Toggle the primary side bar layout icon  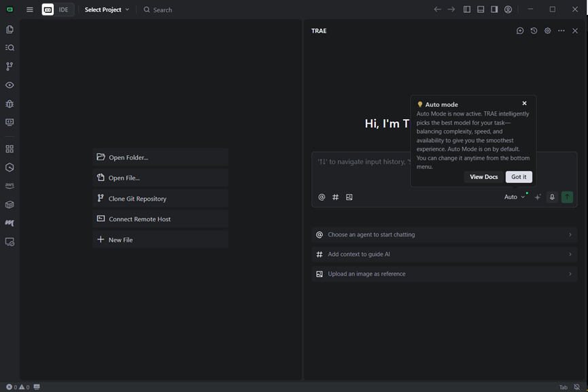tap(467, 10)
